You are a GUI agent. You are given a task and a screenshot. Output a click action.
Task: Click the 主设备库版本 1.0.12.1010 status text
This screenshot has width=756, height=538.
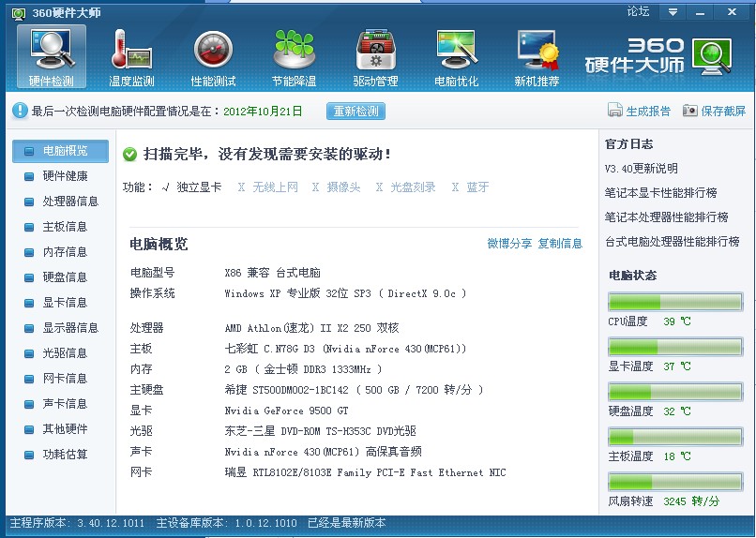click(227, 523)
